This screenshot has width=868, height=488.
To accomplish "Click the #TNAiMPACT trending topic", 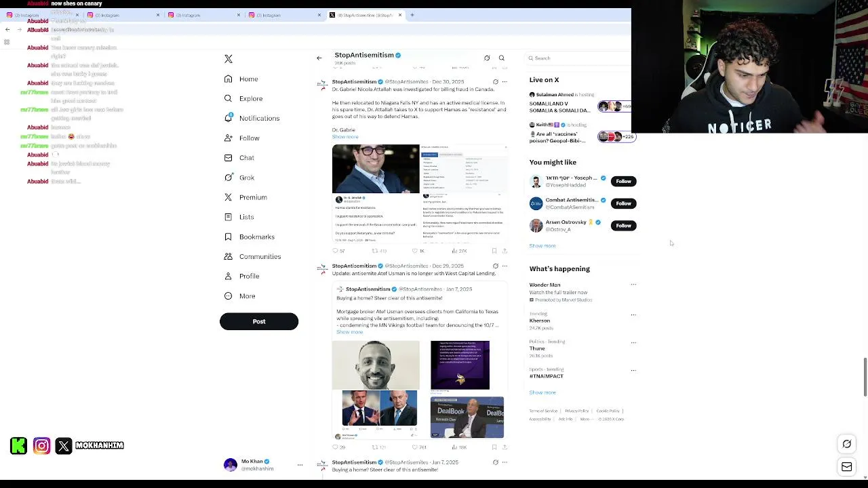I will pos(547,376).
